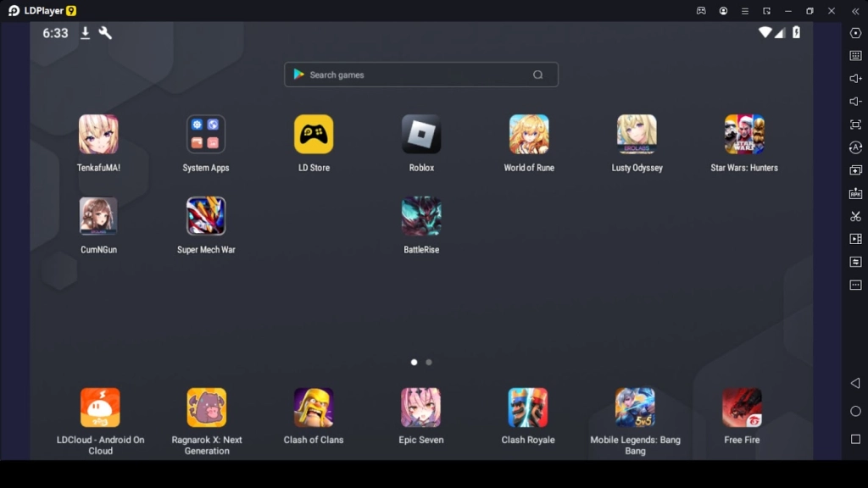This screenshot has height=488, width=868.
Task: Open World of Rune
Action: (529, 135)
